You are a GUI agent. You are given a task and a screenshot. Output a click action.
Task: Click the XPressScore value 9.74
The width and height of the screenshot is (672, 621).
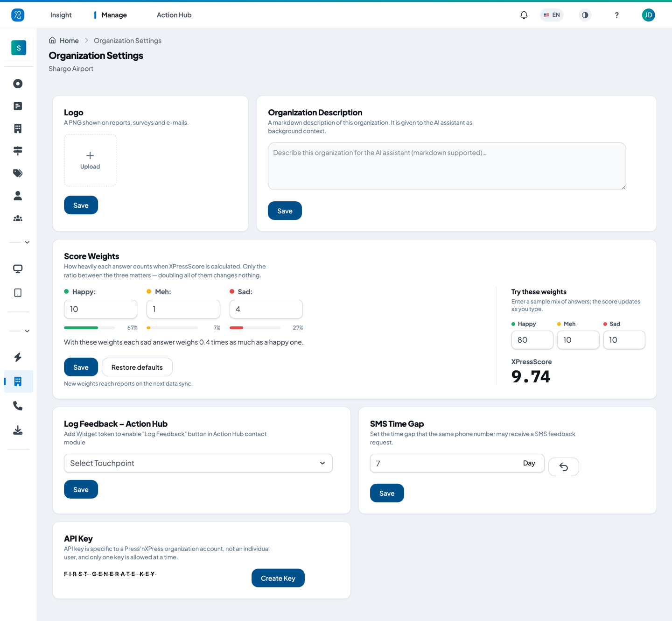point(531,376)
